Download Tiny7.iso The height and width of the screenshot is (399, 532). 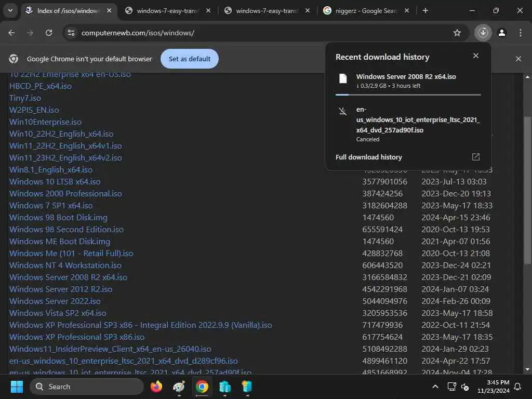click(25, 98)
